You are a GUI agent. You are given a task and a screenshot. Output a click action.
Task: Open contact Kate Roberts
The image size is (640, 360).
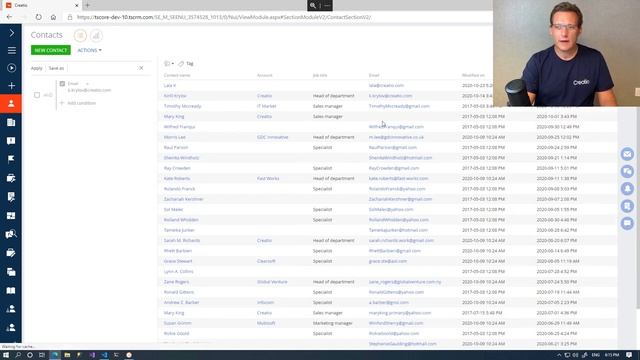[177, 178]
